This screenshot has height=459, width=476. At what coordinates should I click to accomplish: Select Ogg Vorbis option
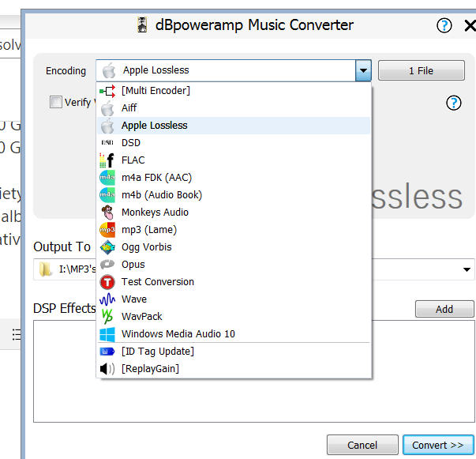[x=234, y=247]
